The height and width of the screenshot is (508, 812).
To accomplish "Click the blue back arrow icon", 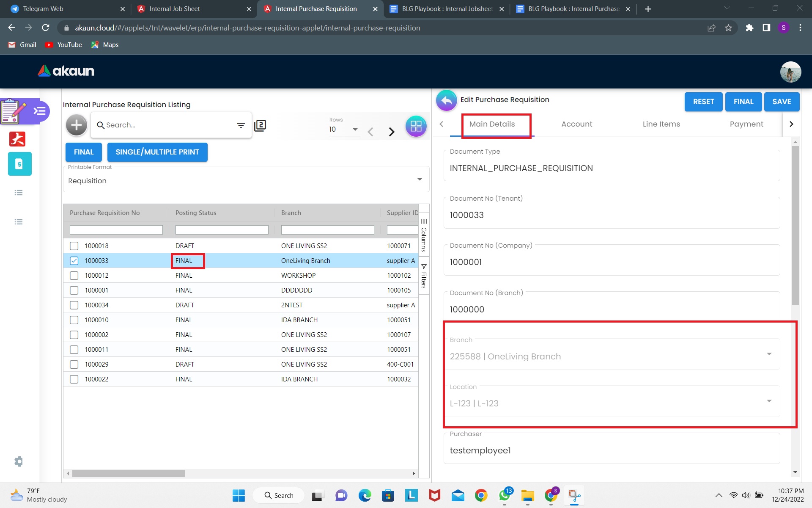I will point(447,101).
